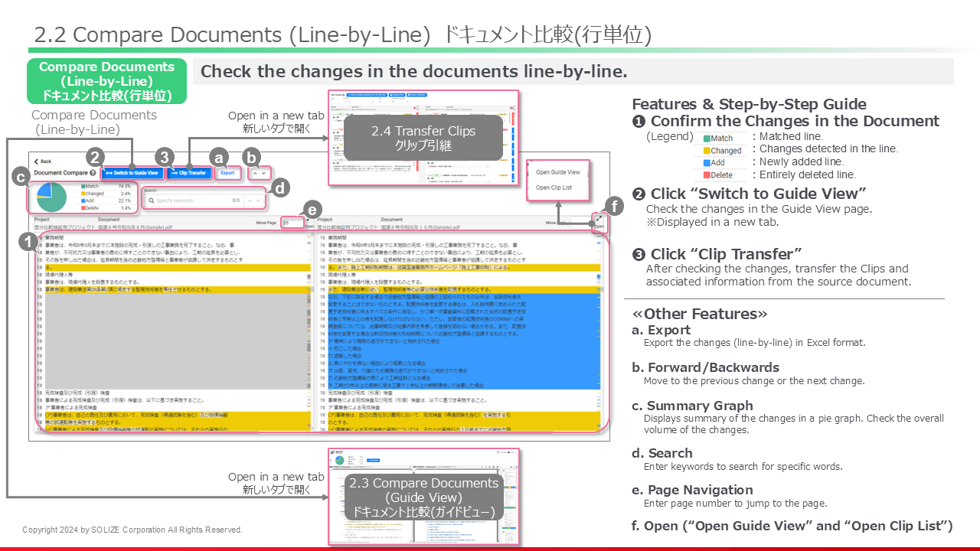Click the magnifier icon in Search box
This screenshot has height=551, width=980.
point(149,201)
